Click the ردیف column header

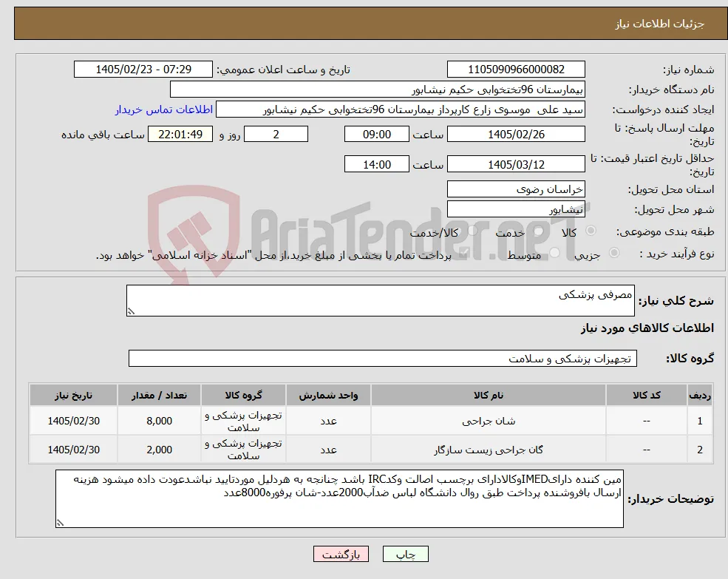point(700,395)
